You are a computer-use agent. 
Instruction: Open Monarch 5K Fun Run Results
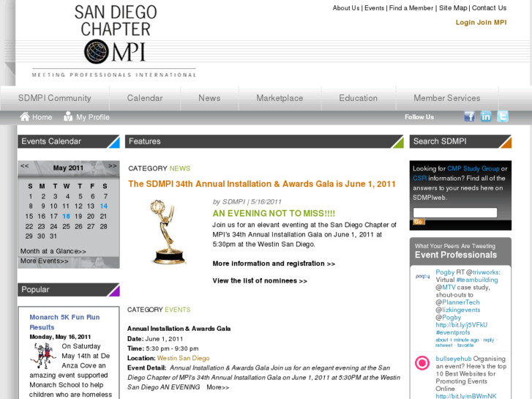(64, 322)
